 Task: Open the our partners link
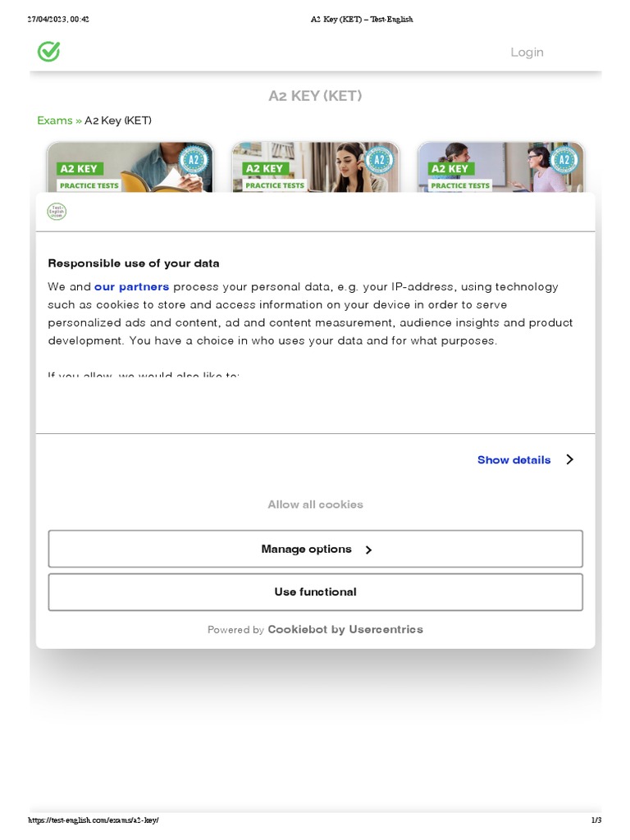pyautogui.click(x=132, y=286)
